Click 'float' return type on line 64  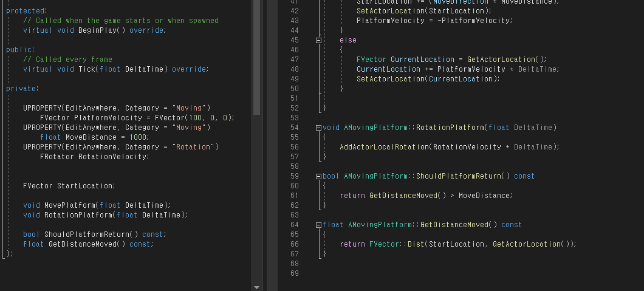pyautogui.click(x=333, y=225)
